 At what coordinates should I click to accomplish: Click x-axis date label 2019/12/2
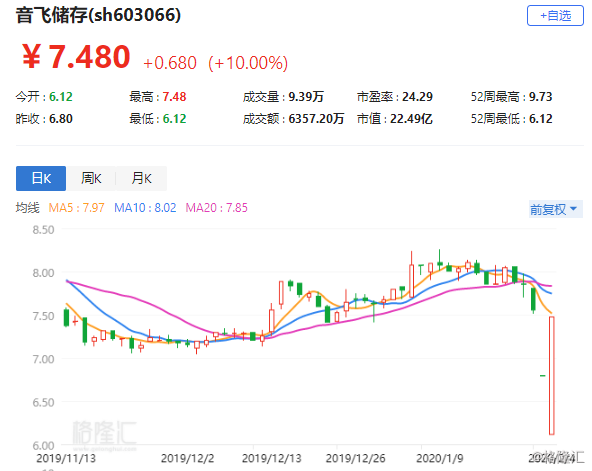coord(187,458)
